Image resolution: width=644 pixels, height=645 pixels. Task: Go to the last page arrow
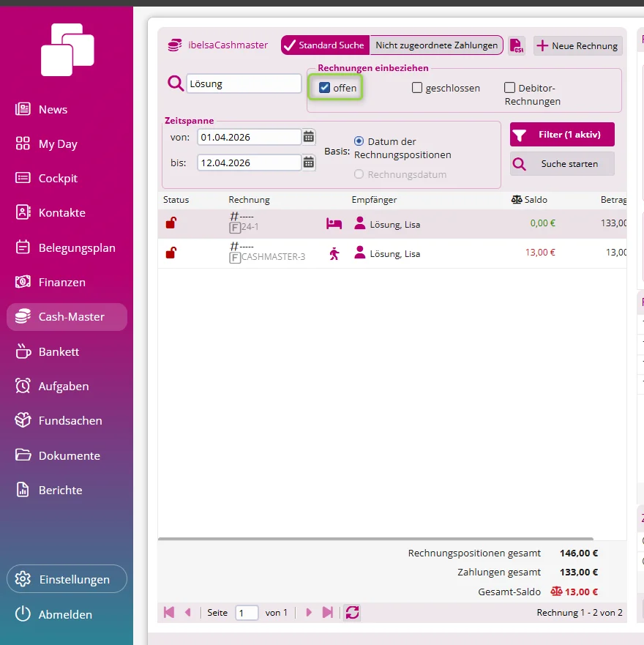(x=328, y=613)
